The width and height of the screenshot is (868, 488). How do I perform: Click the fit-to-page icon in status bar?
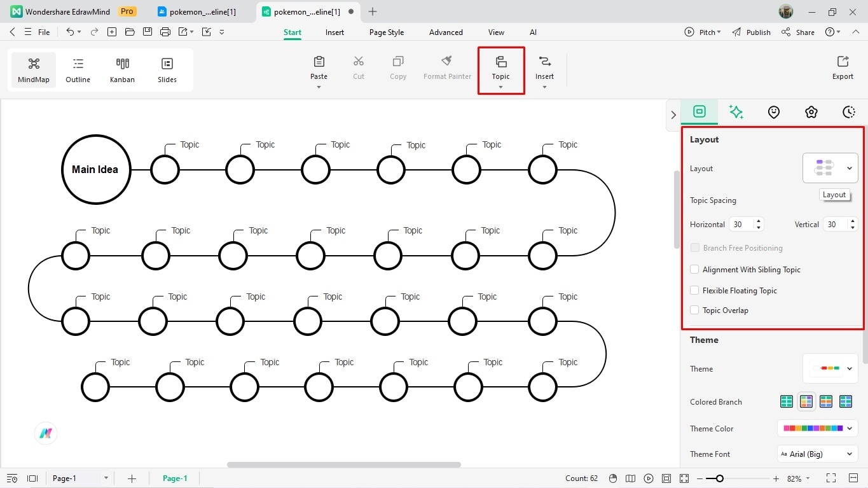(x=666, y=478)
